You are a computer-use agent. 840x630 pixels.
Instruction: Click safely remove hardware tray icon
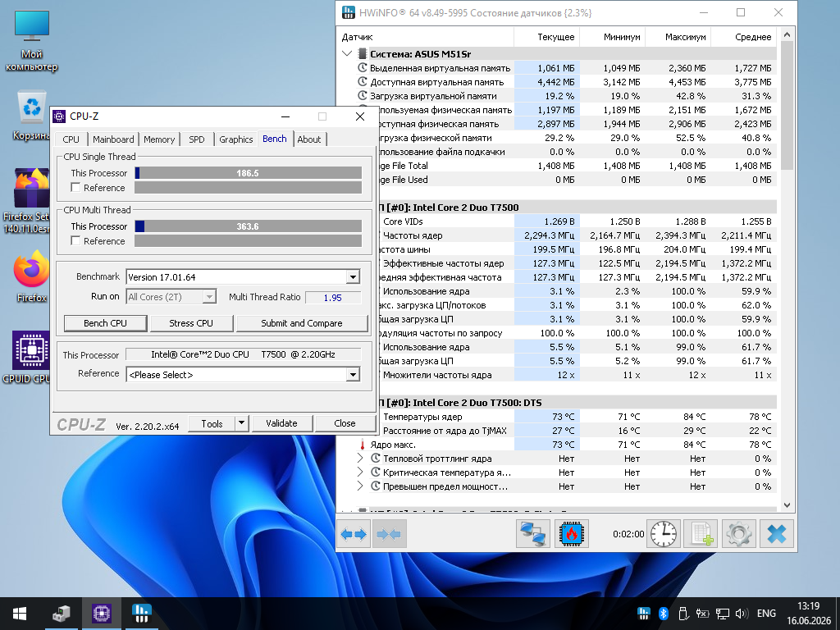tap(682, 614)
